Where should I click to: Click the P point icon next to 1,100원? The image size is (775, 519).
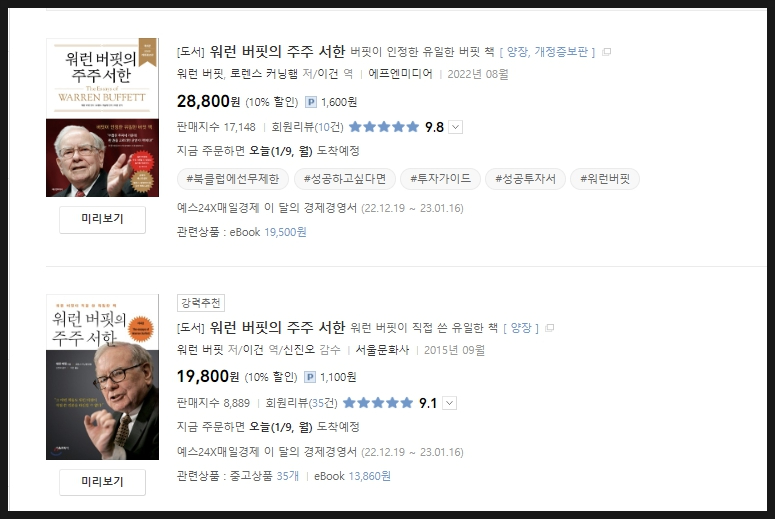pos(309,377)
